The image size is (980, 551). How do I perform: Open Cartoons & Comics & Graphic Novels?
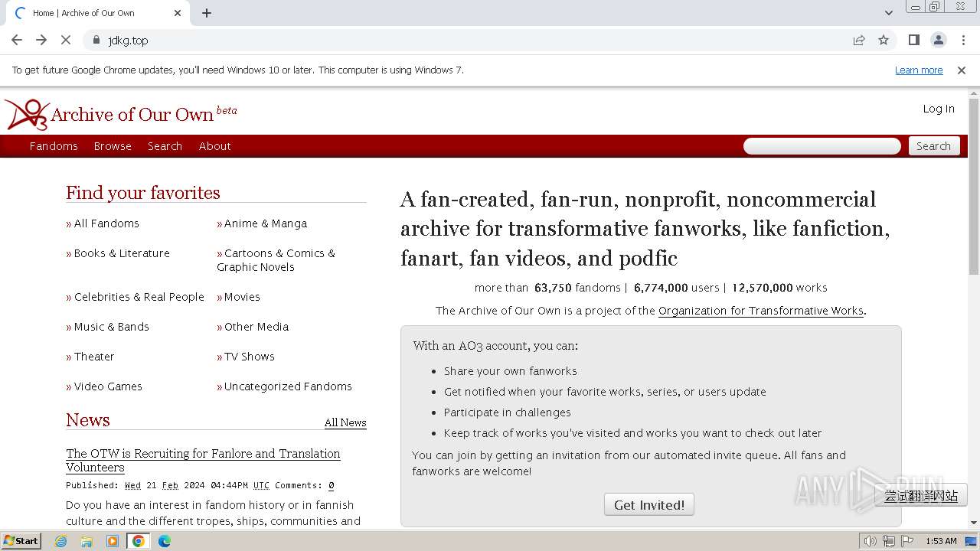(x=276, y=260)
